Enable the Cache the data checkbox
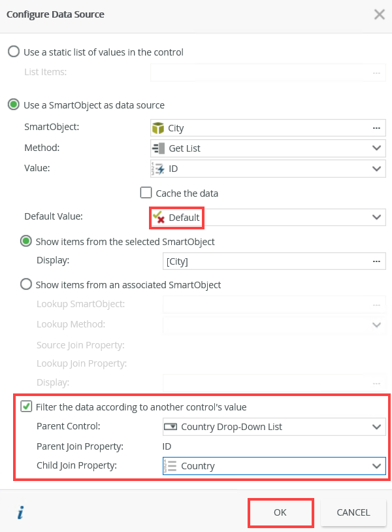The height and width of the screenshot is (532, 392). point(146,193)
